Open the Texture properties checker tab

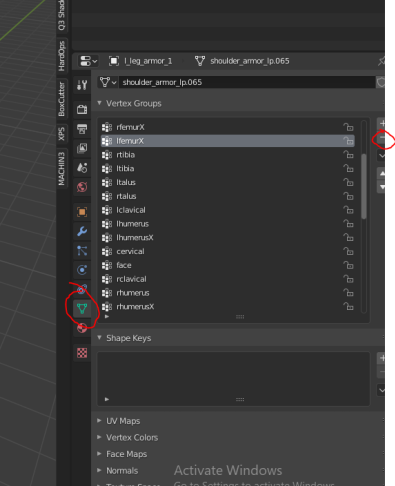[x=82, y=353]
